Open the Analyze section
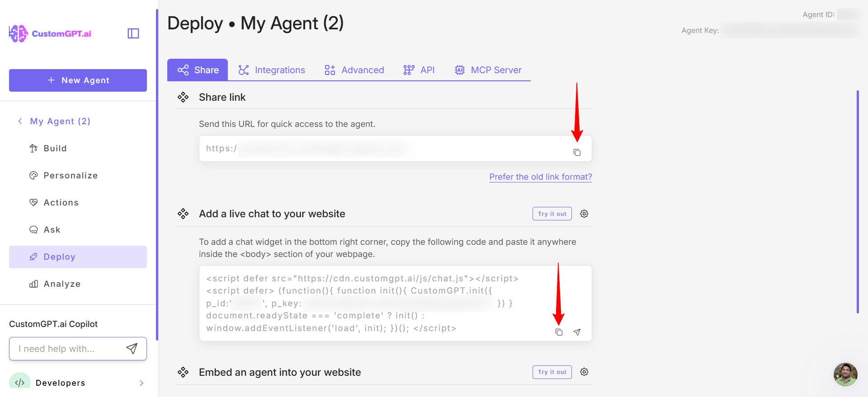Screen dimensions: 868x397 coord(78,284)
